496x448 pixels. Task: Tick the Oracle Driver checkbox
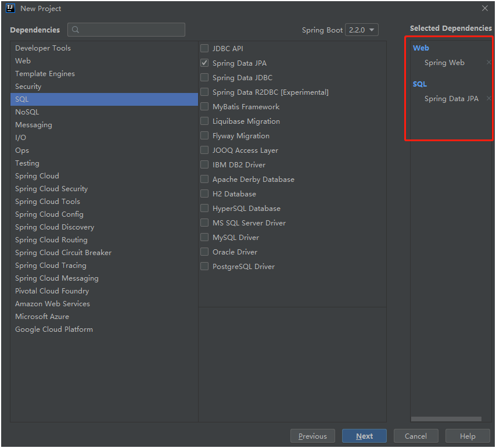pyautogui.click(x=204, y=252)
